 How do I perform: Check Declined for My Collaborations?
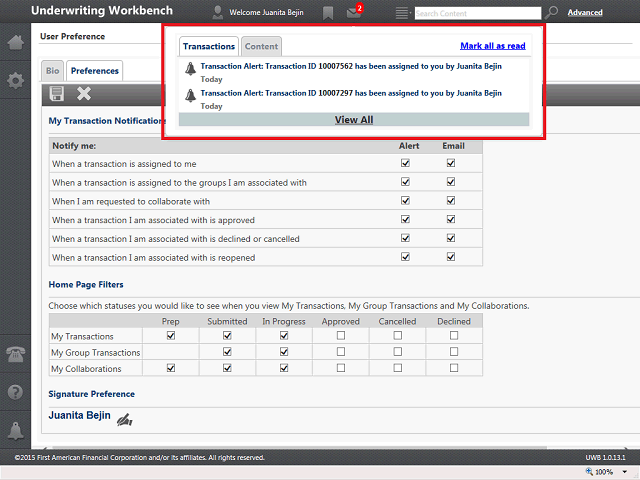tap(454, 368)
